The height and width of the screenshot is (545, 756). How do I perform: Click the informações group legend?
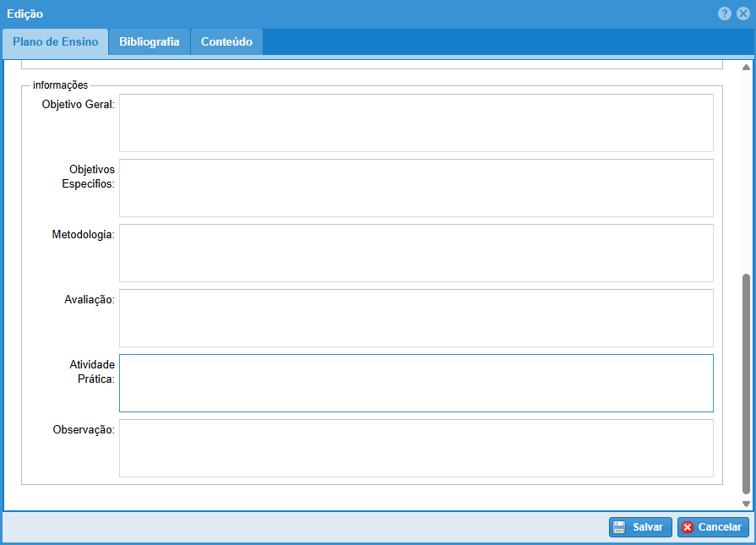(61, 84)
